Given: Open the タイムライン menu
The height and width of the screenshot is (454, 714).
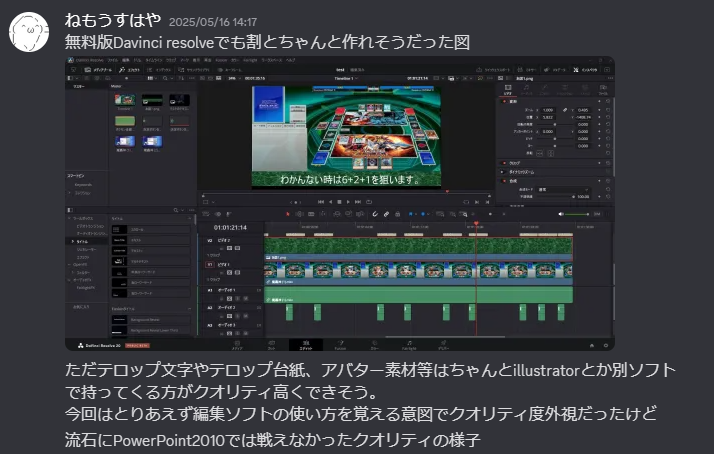Looking at the screenshot, I should pos(153,60).
